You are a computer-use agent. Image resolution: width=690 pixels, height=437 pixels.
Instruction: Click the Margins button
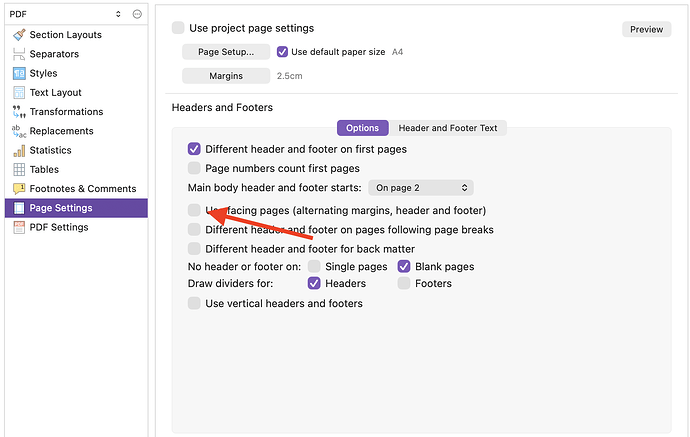coord(226,76)
